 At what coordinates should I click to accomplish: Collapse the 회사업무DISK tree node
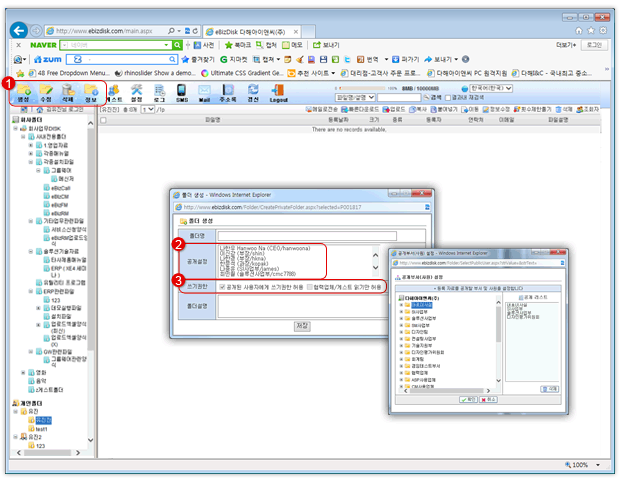[x=15, y=129]
